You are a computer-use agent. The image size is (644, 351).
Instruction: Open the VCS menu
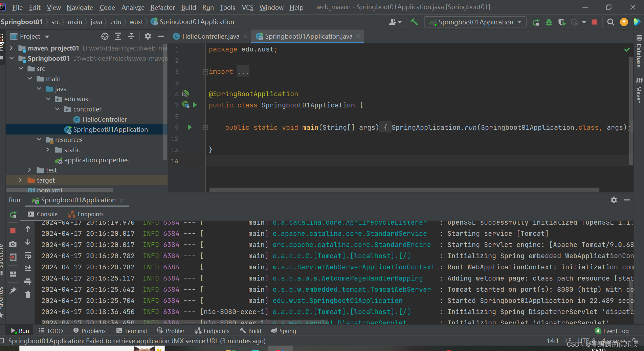247,7
